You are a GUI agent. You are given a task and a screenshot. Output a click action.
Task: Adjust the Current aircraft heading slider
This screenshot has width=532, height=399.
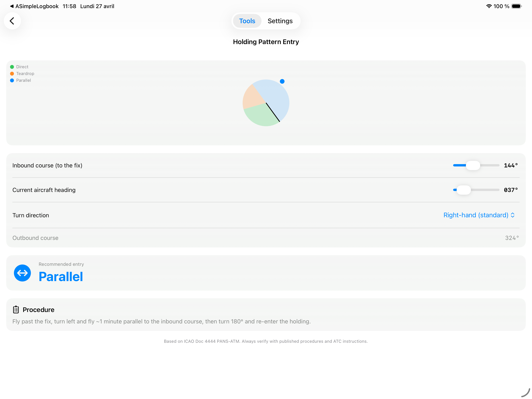click(476, 190)
